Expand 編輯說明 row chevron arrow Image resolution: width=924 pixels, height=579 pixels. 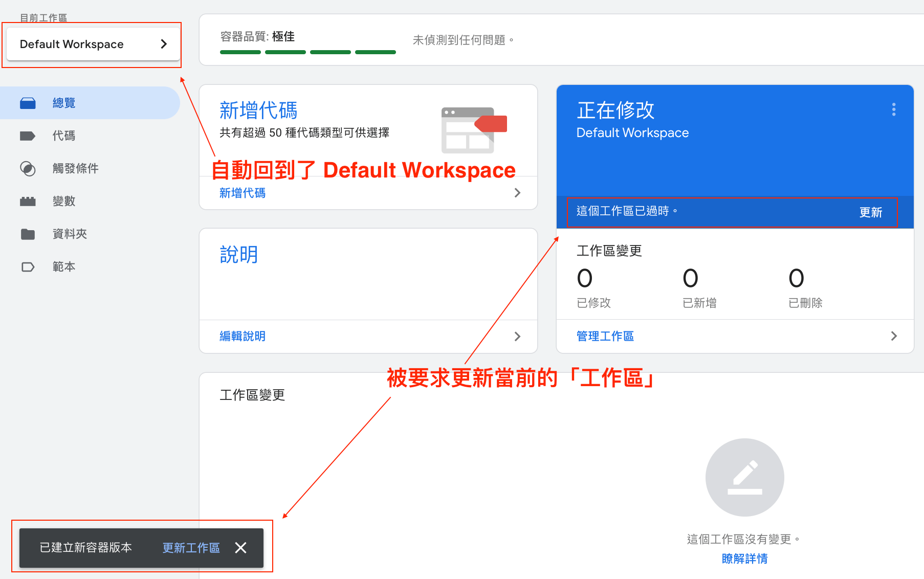tap(517, 336)
